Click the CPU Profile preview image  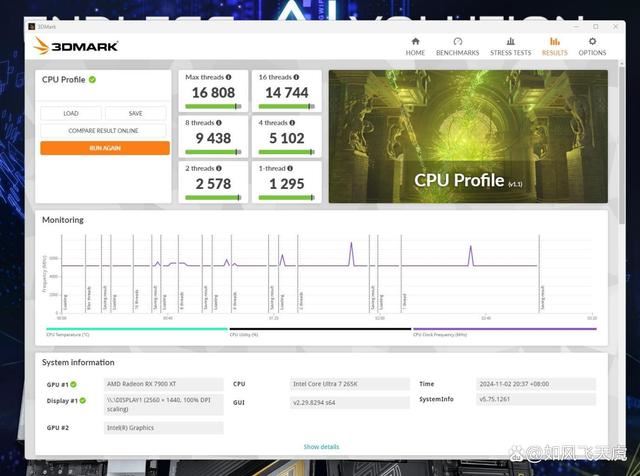pyautogui.click(x=467, y=136)
